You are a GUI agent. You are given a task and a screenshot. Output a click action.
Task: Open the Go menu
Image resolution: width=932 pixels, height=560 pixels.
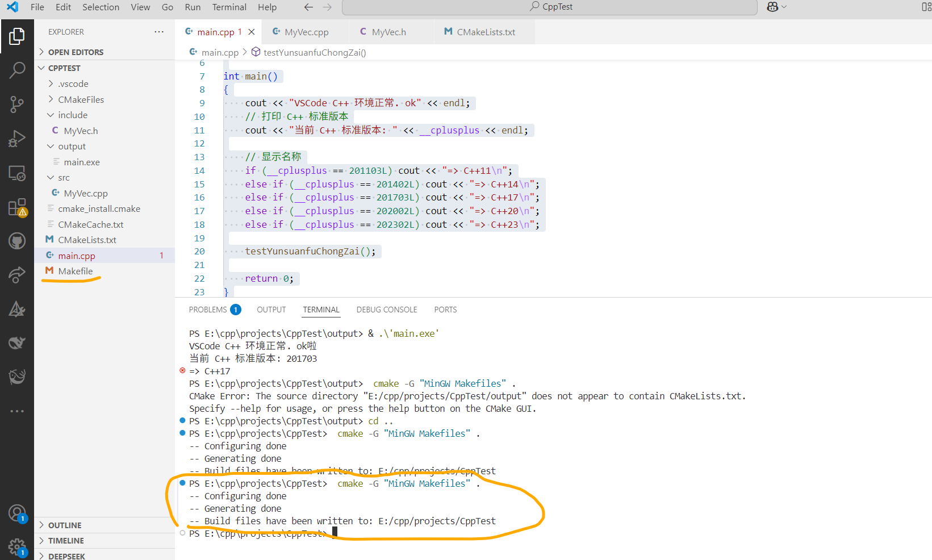point(168,7)
